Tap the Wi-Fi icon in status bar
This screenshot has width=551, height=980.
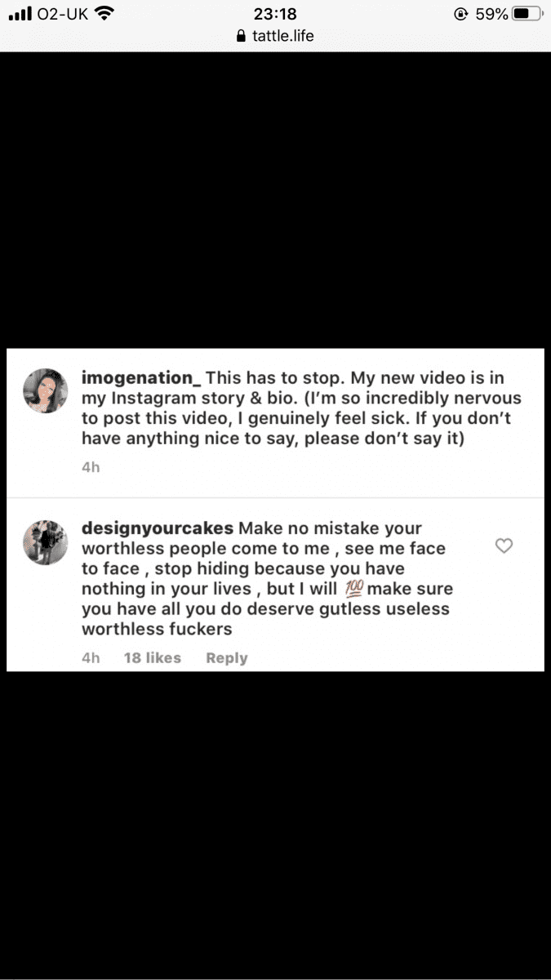coord(104,13)
